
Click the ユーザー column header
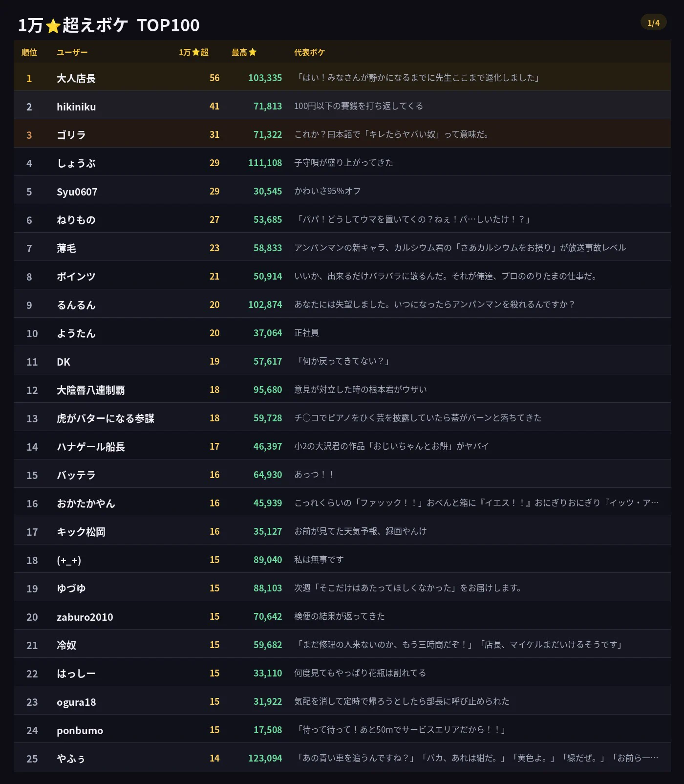72,52
